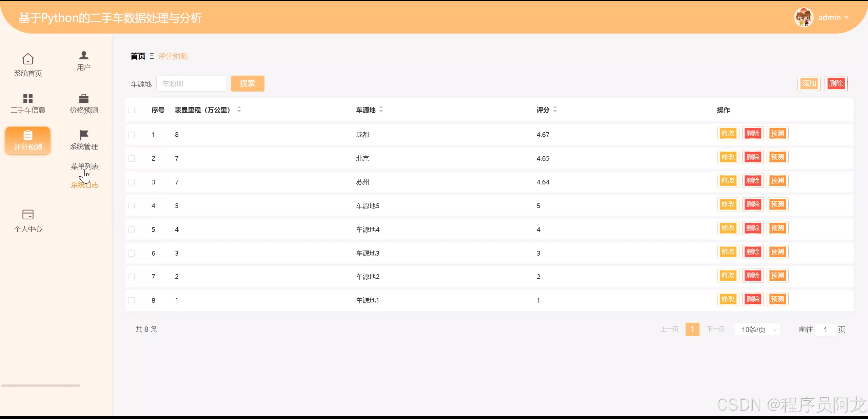Open 系统日志 submenu item
Image resolution: width=868 pixels, height=419 pixels.
[85, 185]
